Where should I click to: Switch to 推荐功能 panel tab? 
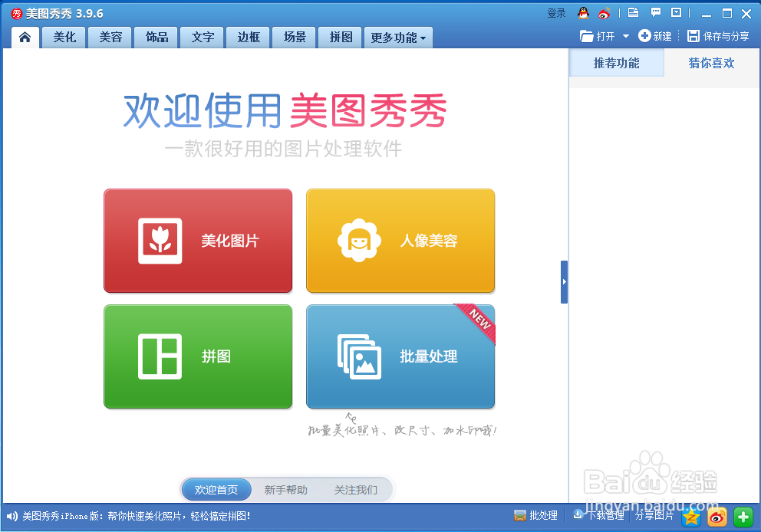[616, 63]
